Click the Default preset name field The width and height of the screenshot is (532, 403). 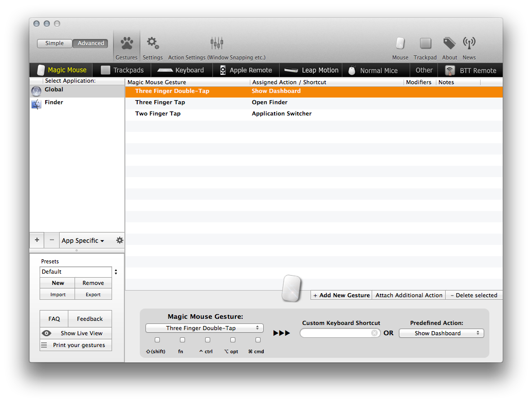[x=76, y=272]
